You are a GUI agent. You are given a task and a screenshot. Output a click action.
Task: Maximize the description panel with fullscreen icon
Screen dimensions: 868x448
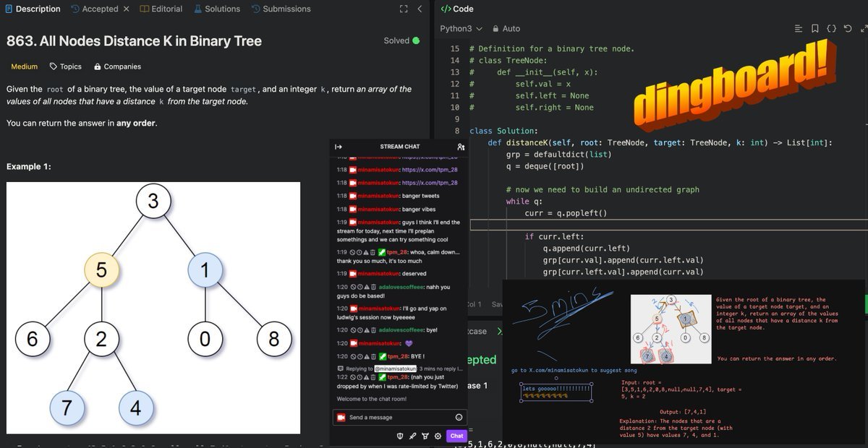[x=404, y=9]
